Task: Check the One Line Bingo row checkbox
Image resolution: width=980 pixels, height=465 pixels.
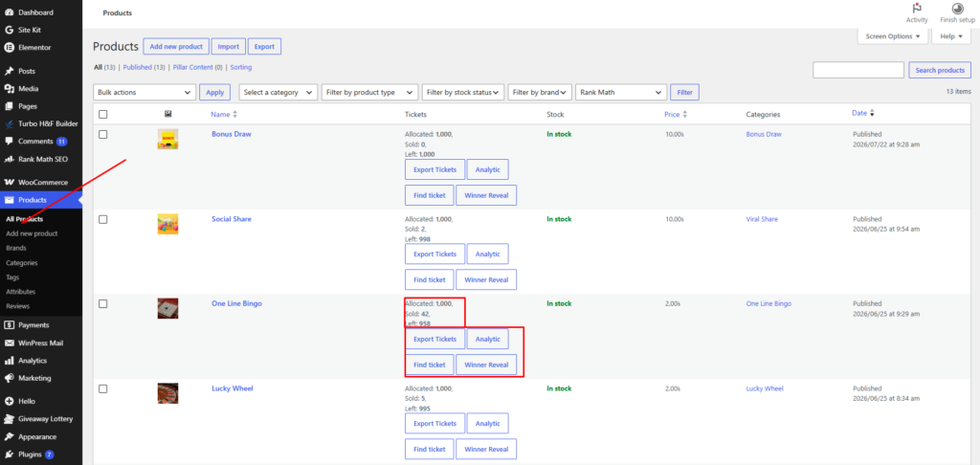Action: click(x=103, y=303)
